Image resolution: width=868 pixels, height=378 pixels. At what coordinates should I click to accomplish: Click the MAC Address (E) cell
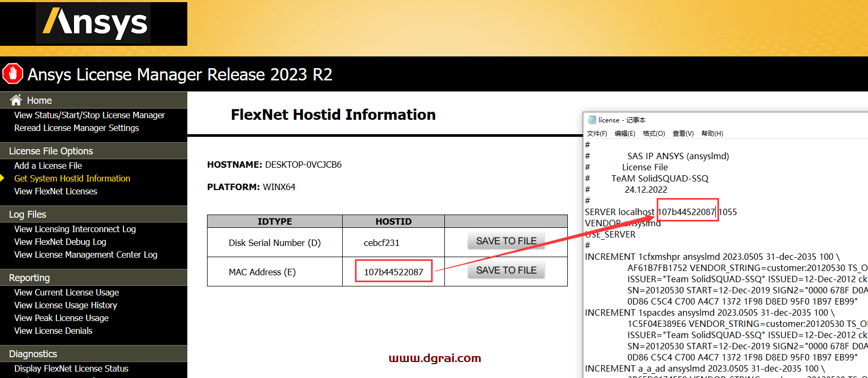point(275,272)
